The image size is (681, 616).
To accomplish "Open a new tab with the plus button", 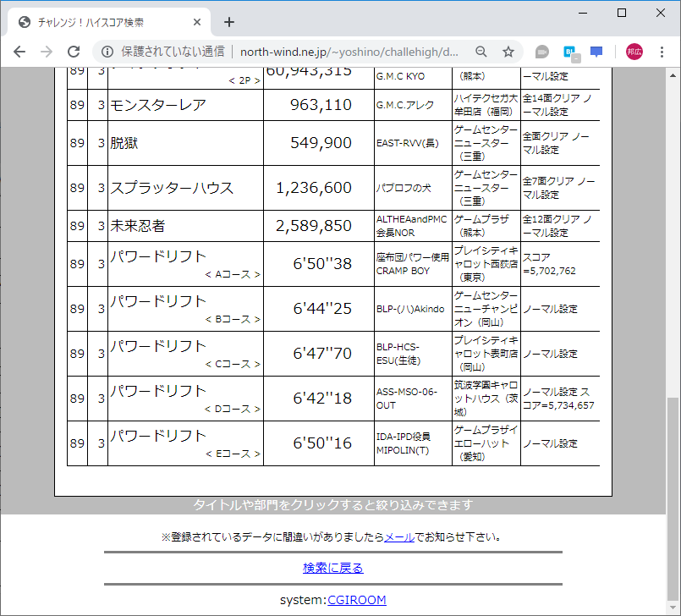I will point(229,22).
